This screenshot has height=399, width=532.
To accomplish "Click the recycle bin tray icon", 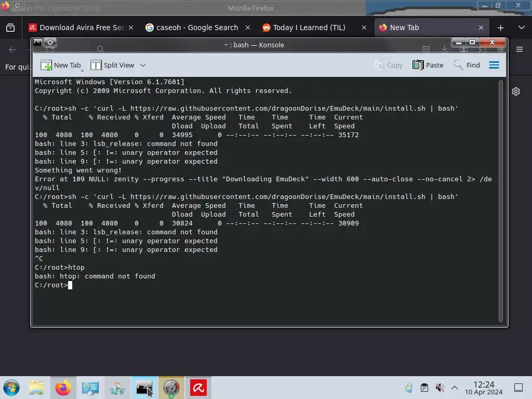I will pyautogui.click(x=408, y=388).
